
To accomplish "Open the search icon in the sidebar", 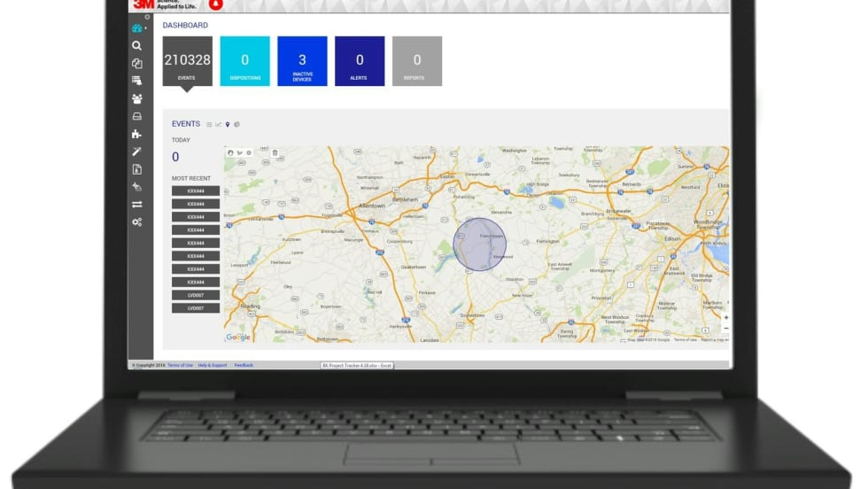I will pyautogui.click(x=136, y=45).
